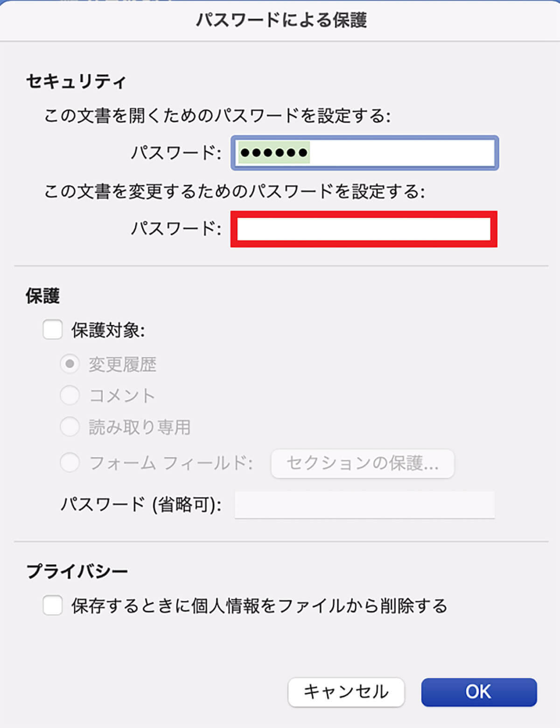Click the プライバシー section heading

click(x=77, y=572)
